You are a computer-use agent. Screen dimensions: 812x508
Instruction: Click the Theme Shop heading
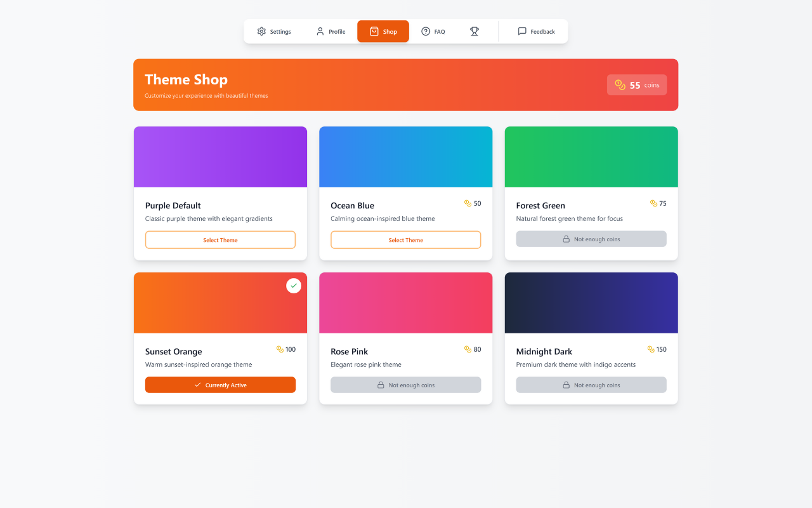[x=186, y=79]
